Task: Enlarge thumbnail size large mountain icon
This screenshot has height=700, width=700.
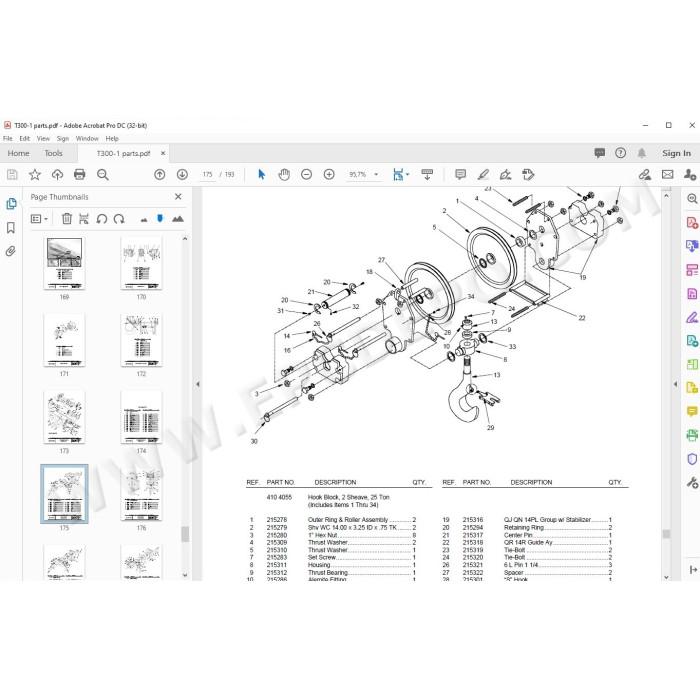Action: pos(178,219)
